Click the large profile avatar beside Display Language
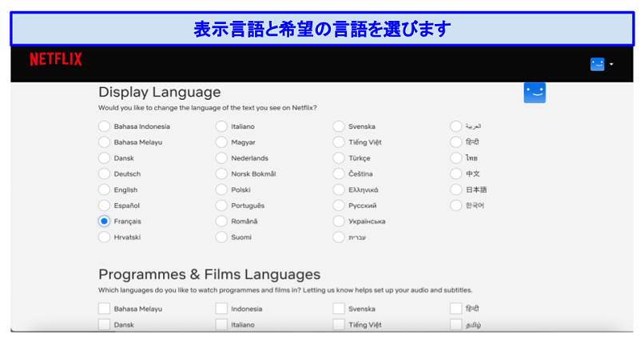Screen dimensions: 644x362 pyautogui.click(x=535, y=93)
